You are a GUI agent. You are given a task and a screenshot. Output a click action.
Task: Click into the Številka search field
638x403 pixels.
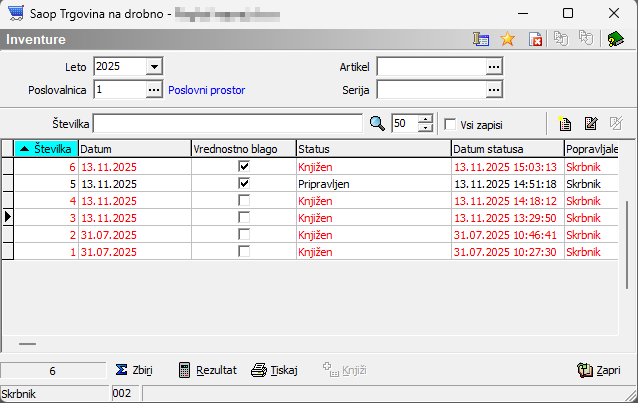[x=227, y=123]
